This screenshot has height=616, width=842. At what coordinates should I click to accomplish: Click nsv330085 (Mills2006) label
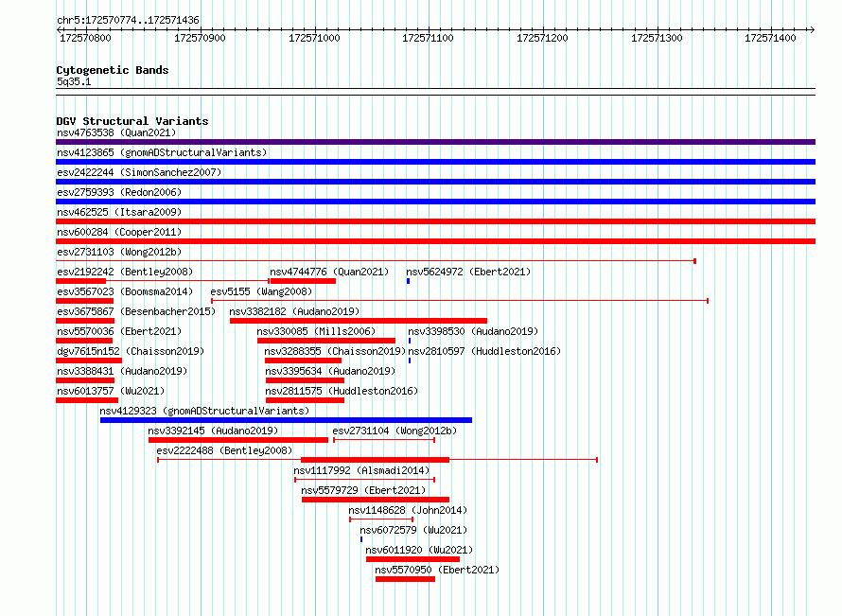316,331
